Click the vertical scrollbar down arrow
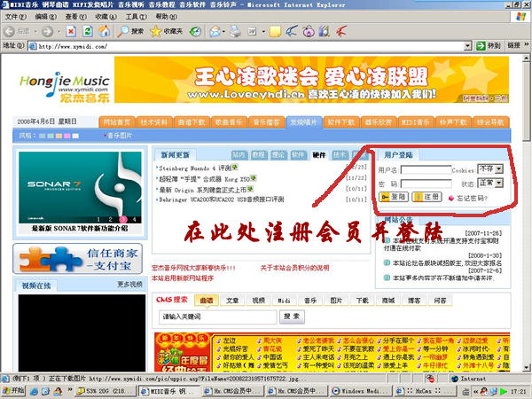This screenshot has height=399, width=532. point(526,367)
